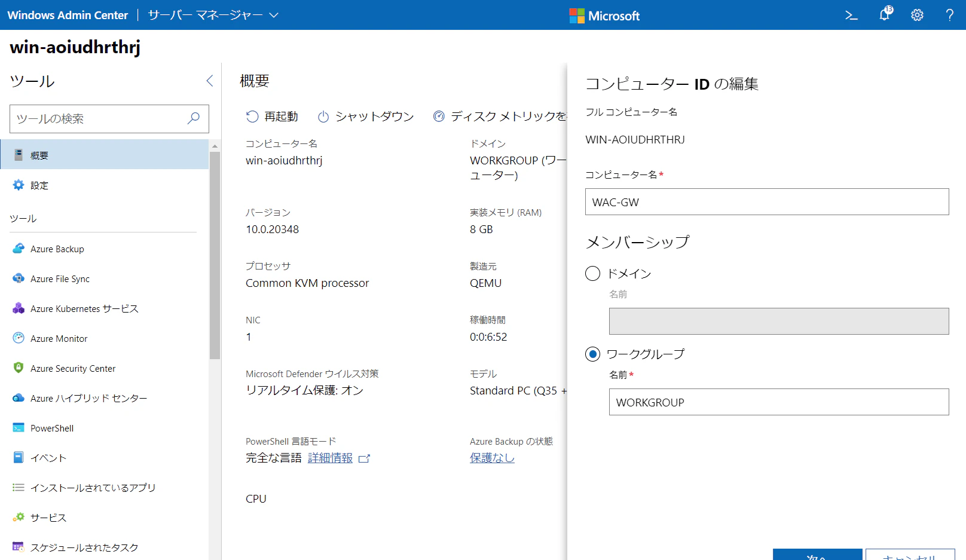The width and height of the screenshot is (966, 560).
Task: Select the ドメイン radio button
Action: click(x=592, y=274)
